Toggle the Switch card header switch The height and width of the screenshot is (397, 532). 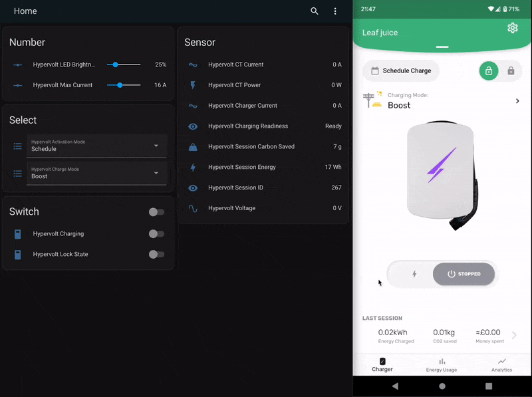tap(156, 212)
